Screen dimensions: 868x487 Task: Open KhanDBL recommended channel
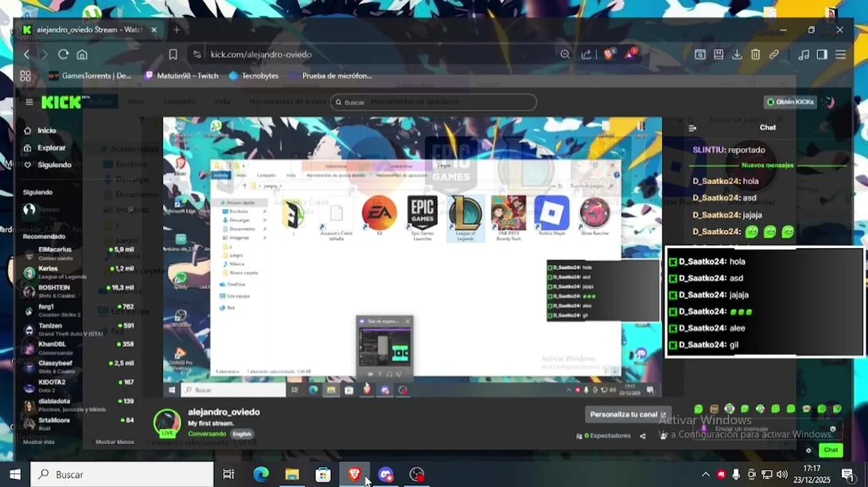tap(78, 348)
